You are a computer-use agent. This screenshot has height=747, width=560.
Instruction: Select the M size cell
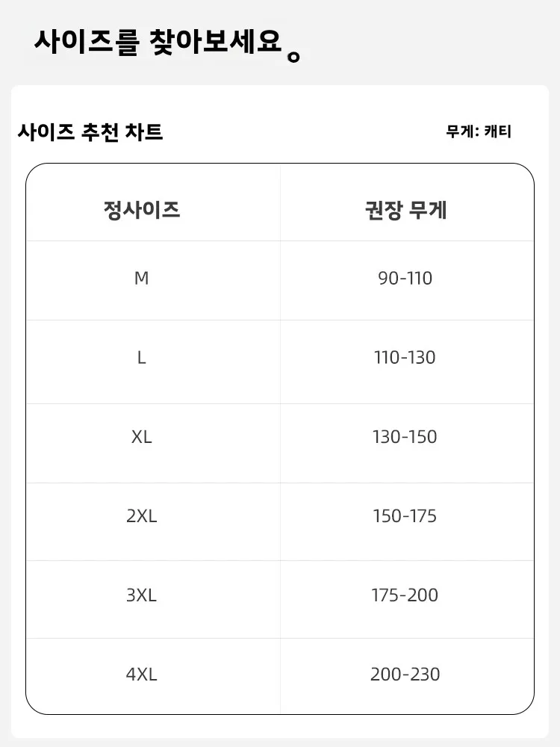click(142, 279)
